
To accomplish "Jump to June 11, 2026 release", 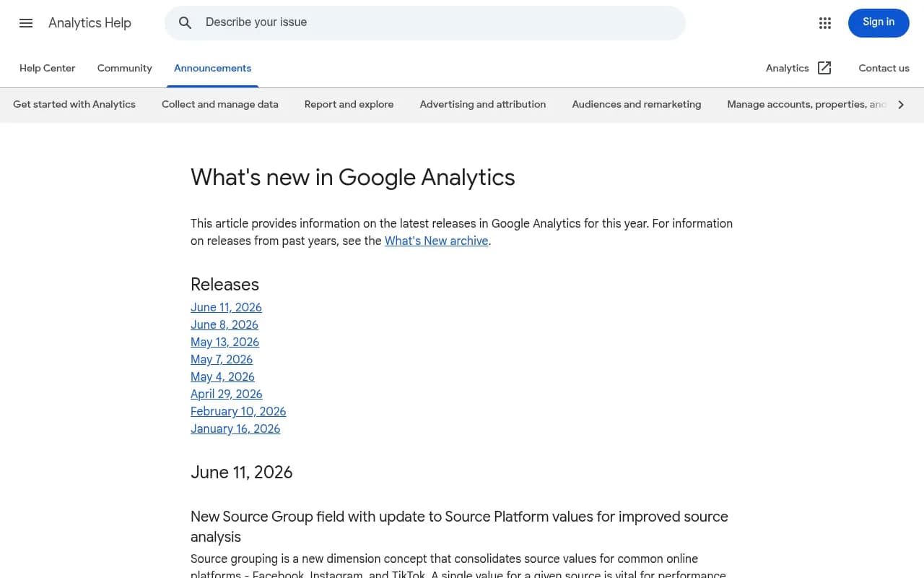I will [x=226, y=308].
